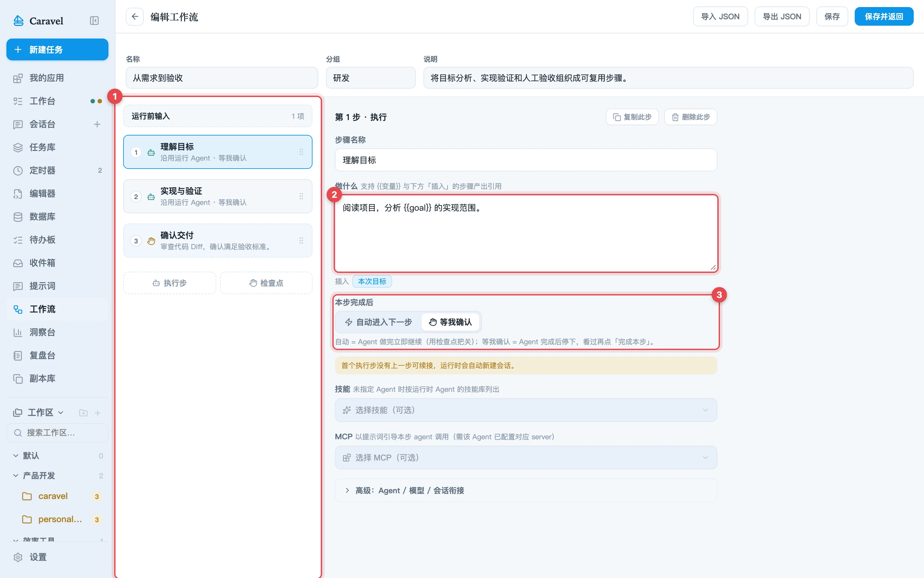The image size is (924, 578).
Task: Select 自动进入下一步 option
Action: tap(378, 322)
